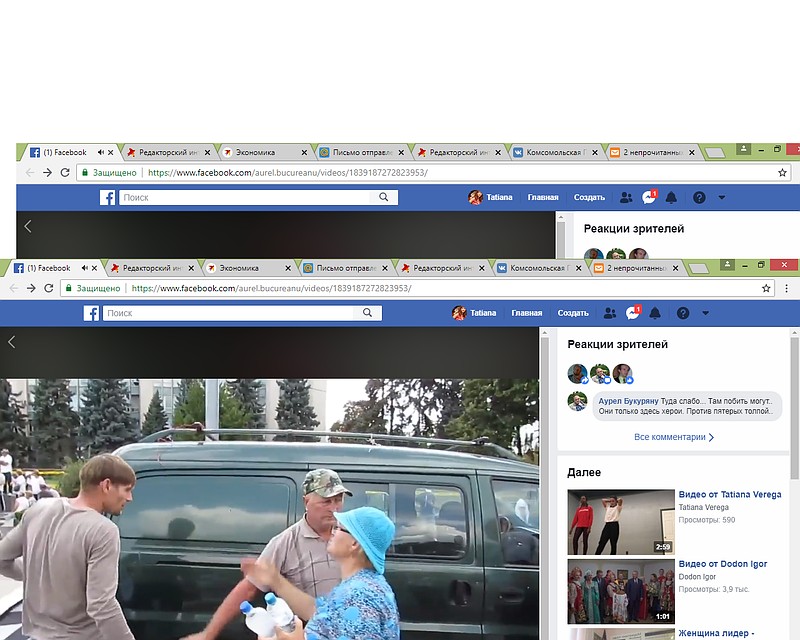Open friend requests icon in the front window
Screen dimensions: 800x640
click(610, 313)
